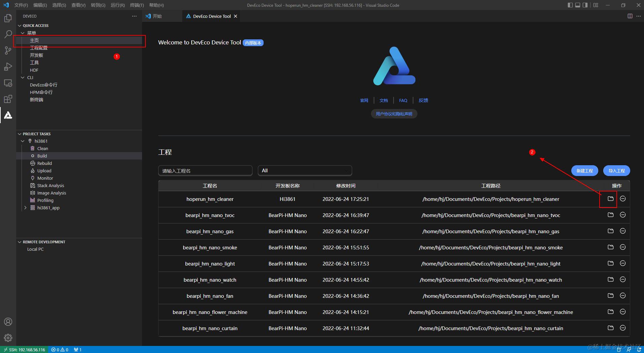Open editor More Actions ellipsis
644x353 pixels.
[x=639, y=16]
